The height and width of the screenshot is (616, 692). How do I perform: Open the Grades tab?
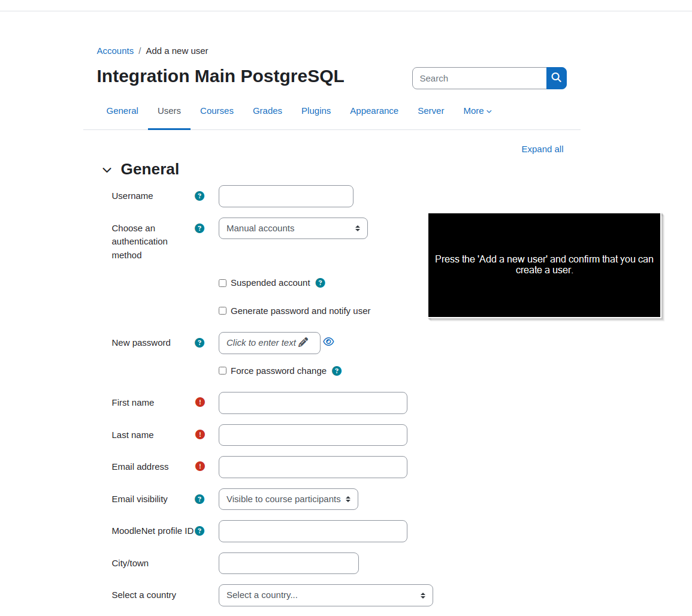click(x=267, y=111)
